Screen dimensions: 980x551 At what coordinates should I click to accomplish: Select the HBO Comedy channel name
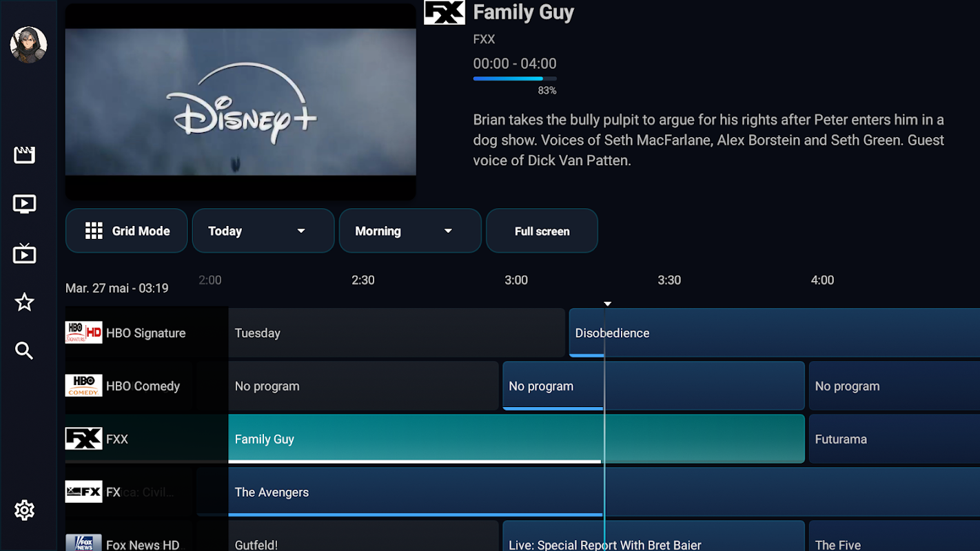tap(143, 386)
